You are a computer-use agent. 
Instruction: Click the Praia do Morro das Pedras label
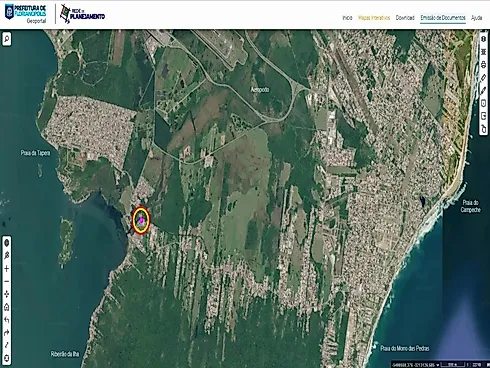[405, 348]
